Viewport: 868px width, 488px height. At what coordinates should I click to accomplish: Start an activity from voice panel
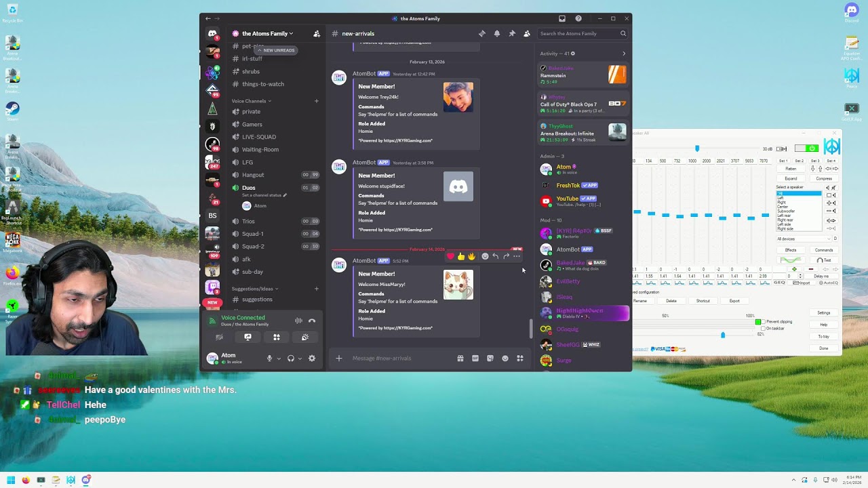[x=277, y=337]
